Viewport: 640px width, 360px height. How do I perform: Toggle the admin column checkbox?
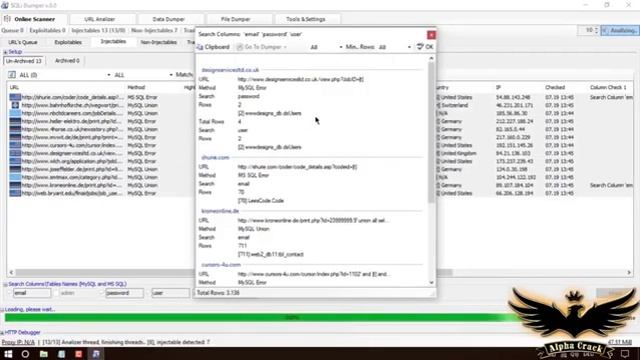click(x=57, y=293)
